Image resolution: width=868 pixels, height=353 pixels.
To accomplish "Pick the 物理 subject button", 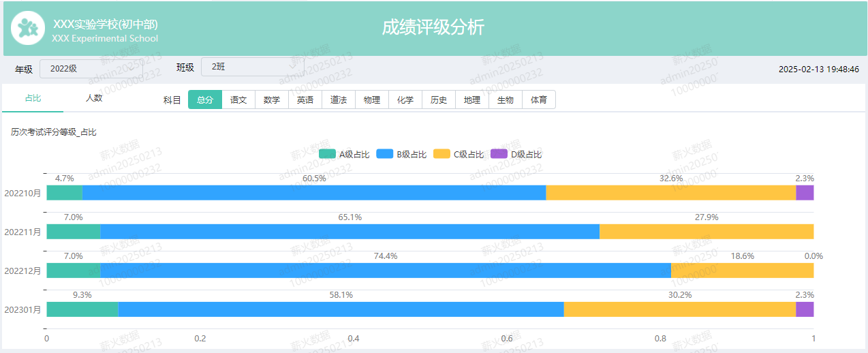I will pos(372,99).
